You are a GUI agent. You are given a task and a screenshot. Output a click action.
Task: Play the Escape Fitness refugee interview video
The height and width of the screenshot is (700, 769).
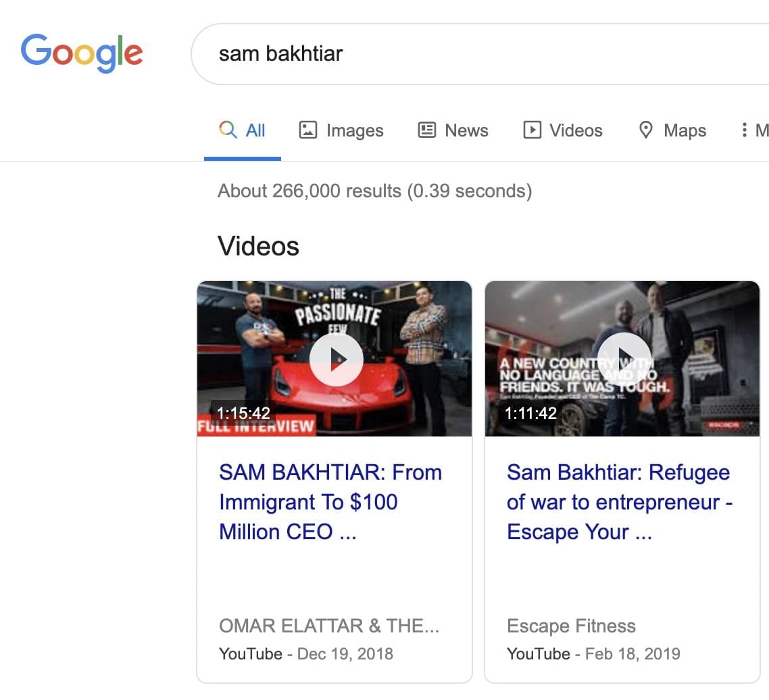click(624, 359)
